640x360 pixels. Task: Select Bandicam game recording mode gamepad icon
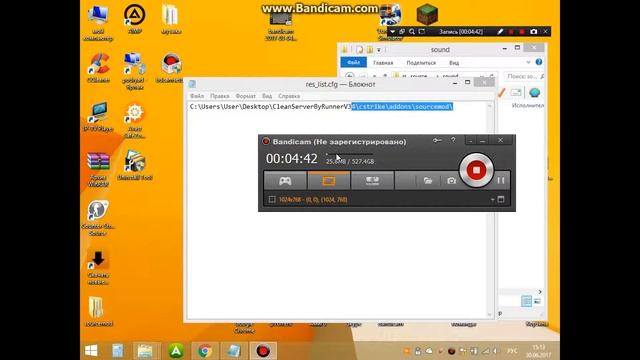point(285,180)
